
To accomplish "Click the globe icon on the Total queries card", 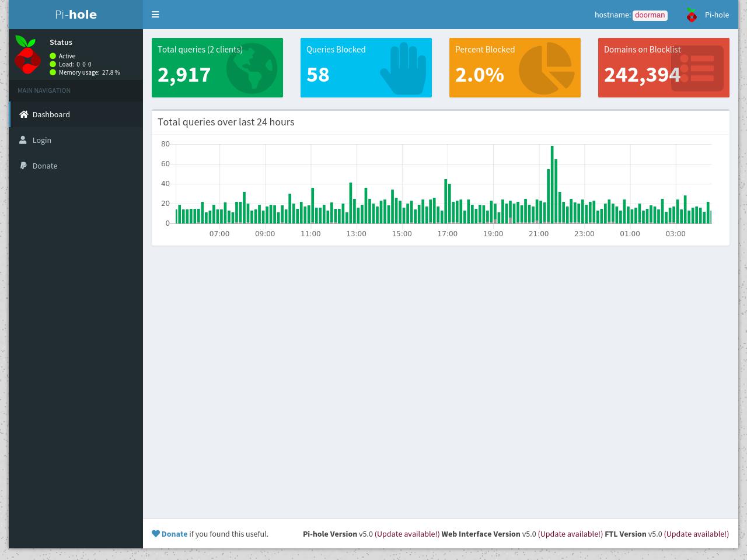I will coord(252,68).
